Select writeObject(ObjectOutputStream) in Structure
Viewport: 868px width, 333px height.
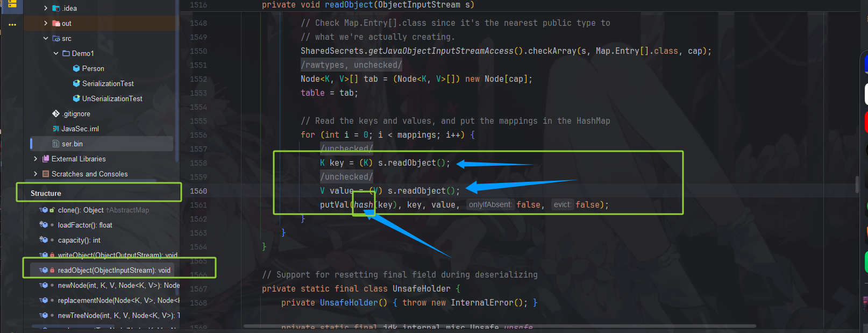[117, 255]
